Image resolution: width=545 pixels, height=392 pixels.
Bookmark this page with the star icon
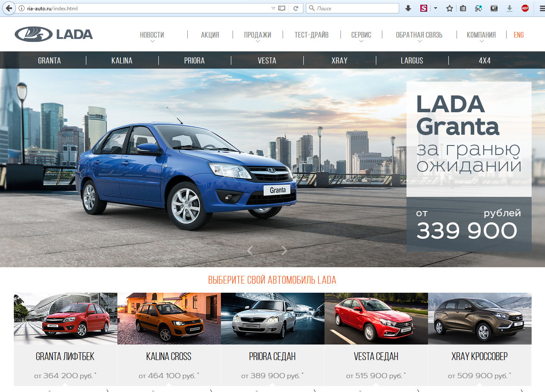pyautogui.click(x=450, y=8)
